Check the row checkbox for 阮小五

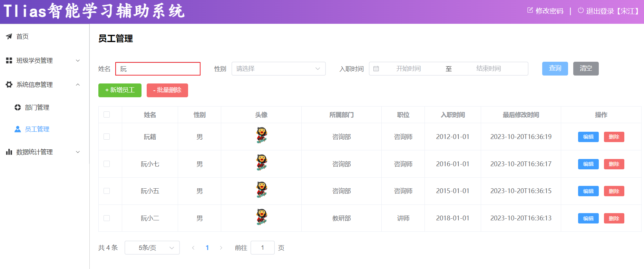coord(107,191)
